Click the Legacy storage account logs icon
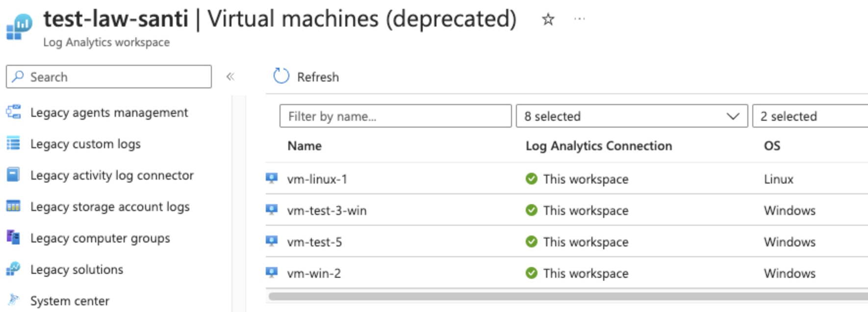 [13, 207]
